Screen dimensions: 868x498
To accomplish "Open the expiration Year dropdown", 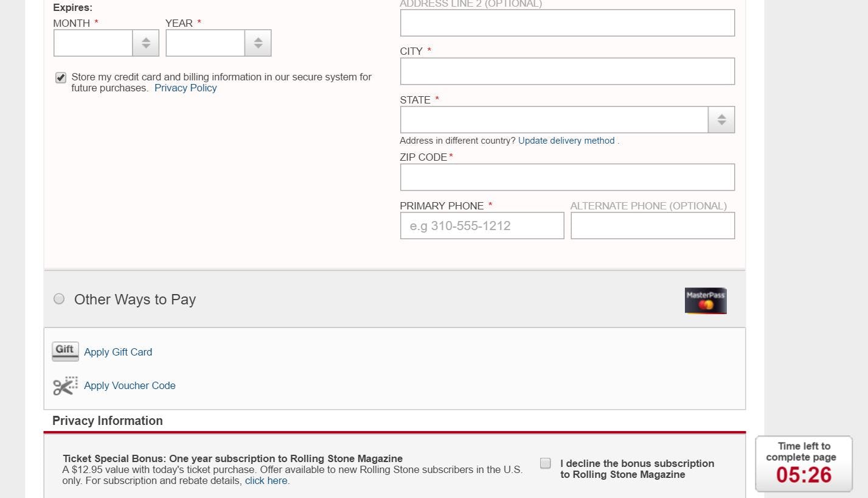I will tap(218, 43).
